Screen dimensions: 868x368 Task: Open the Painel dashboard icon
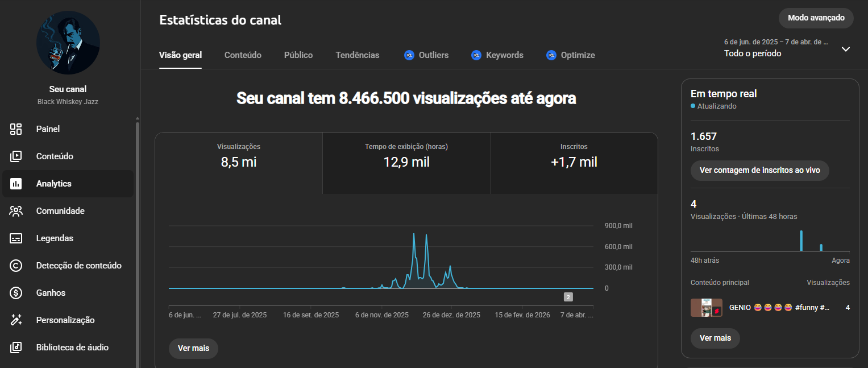16,129
